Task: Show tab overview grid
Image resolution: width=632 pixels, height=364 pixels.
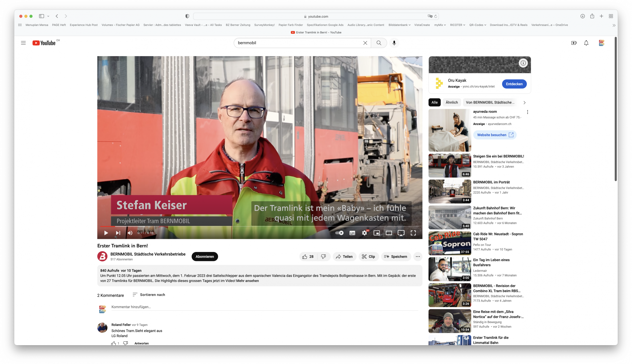Action: coord(611,16)
